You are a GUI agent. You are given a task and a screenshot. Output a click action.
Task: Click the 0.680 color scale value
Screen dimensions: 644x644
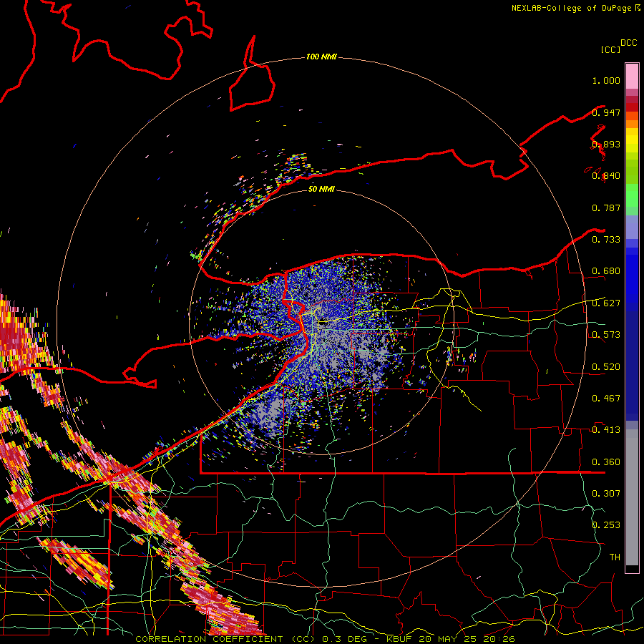point(606,271)
